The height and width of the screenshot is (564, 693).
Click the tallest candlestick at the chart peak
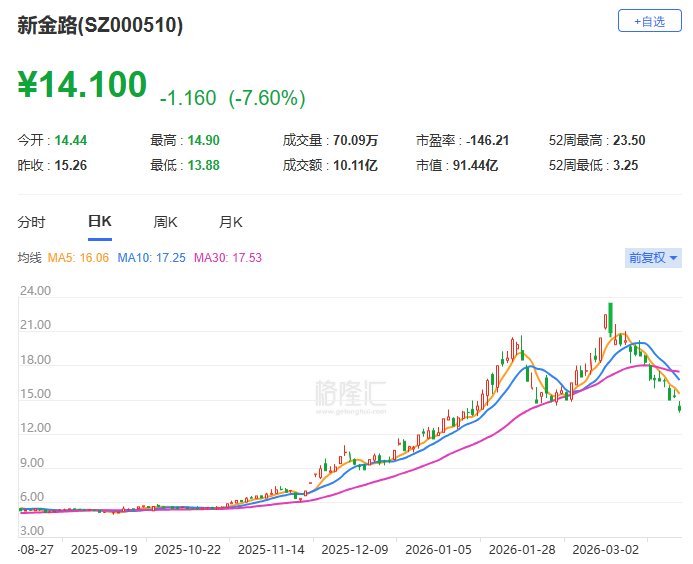click(x=608, y=320)
